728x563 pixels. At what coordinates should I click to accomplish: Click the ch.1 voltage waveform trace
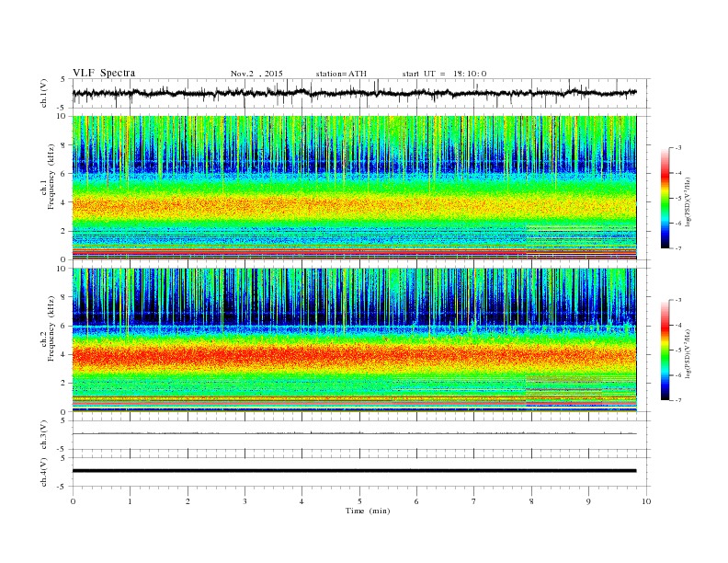click(354, 93)
